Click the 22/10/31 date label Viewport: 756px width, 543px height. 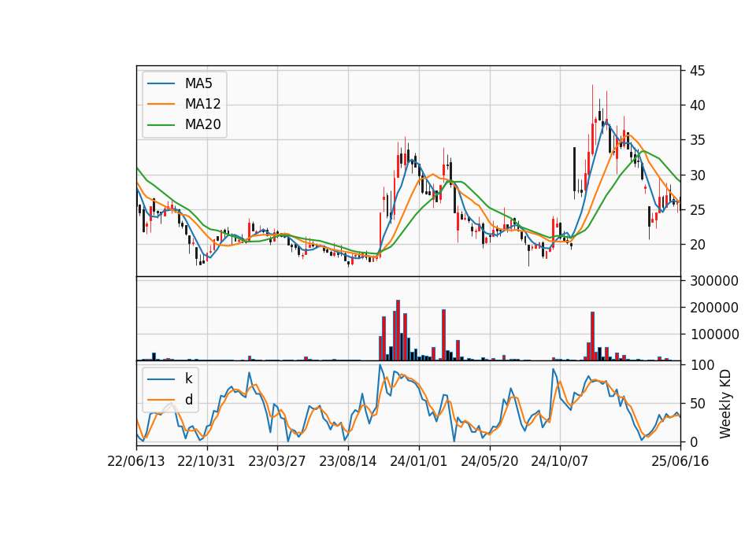206,462
